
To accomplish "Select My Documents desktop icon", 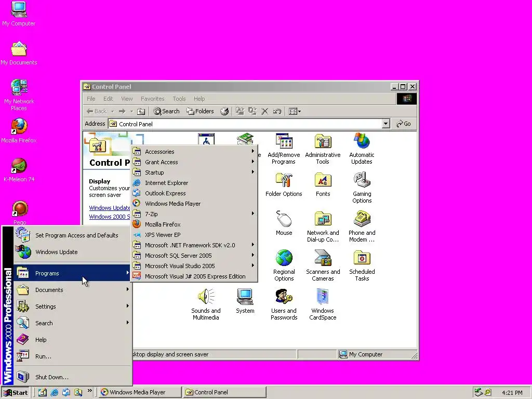I will (19, 54).
